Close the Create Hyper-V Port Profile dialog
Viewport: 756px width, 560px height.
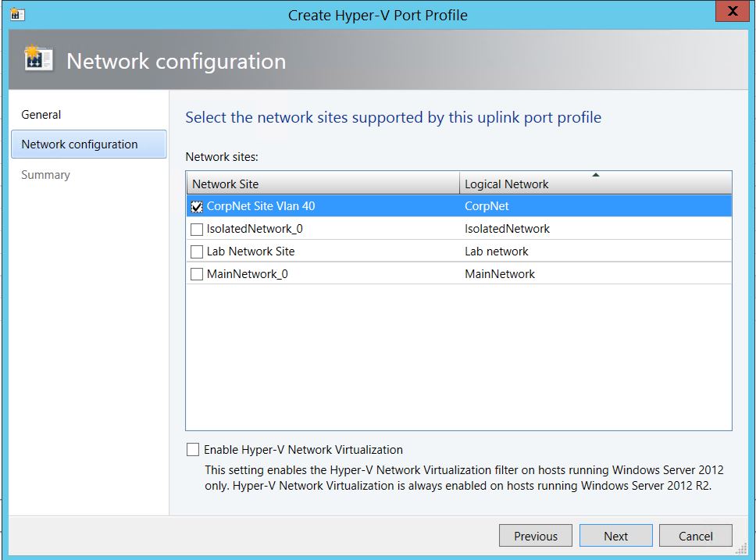pyautogui.click(x=732, y=12)
